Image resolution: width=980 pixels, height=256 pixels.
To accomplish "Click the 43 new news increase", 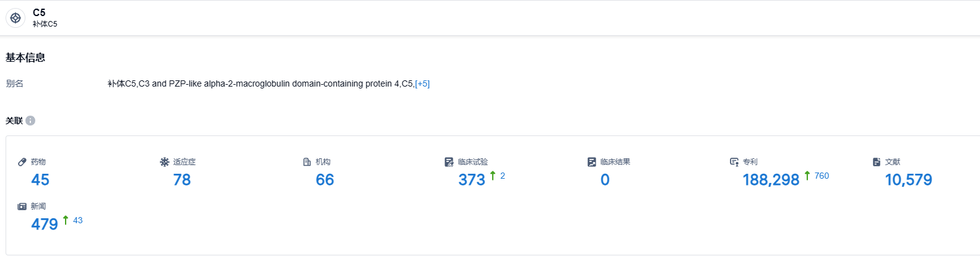I will coord(77,221).
